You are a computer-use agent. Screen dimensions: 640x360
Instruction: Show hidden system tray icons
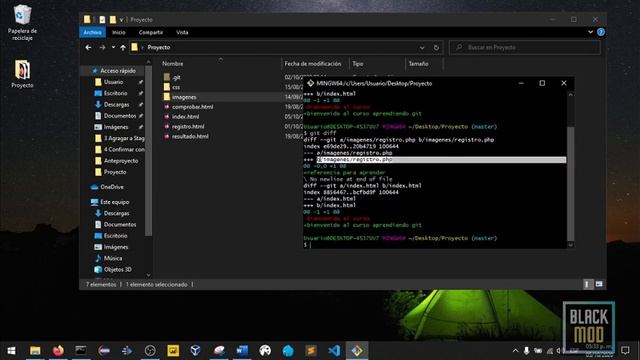click(515, 351)
